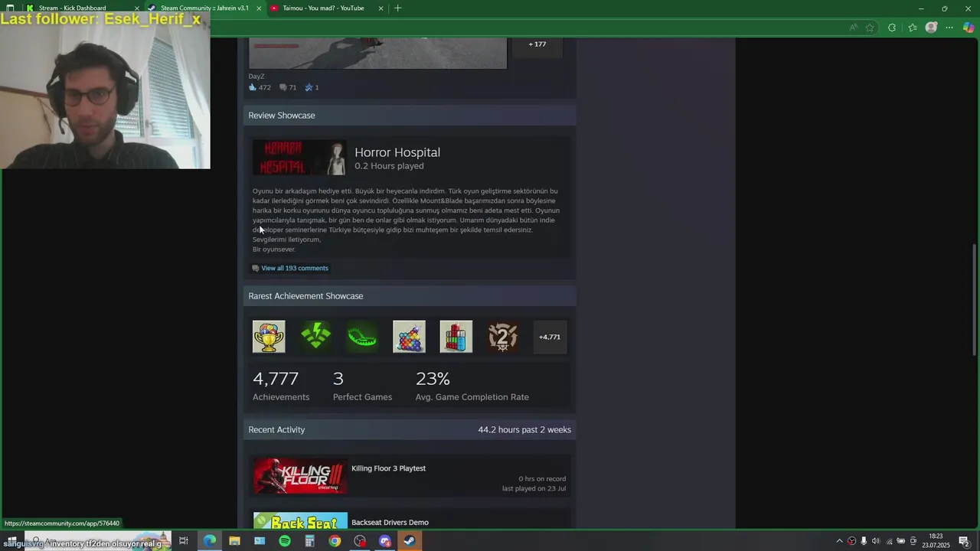Viewport: 980px width, 551px height.
Task: Open Calculator from the taskbar
Action: 309,541
